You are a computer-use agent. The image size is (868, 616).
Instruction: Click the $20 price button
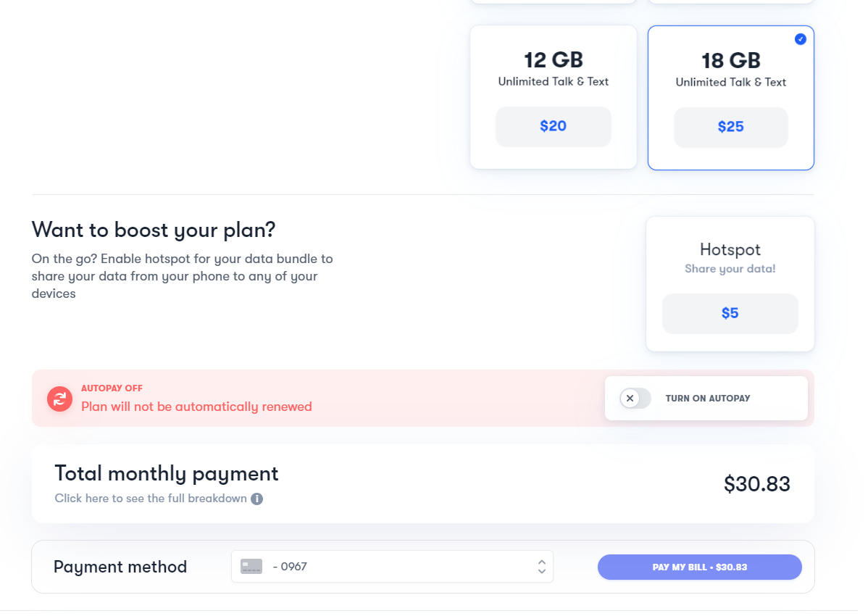pyautogui.click(x=554, y=126)
